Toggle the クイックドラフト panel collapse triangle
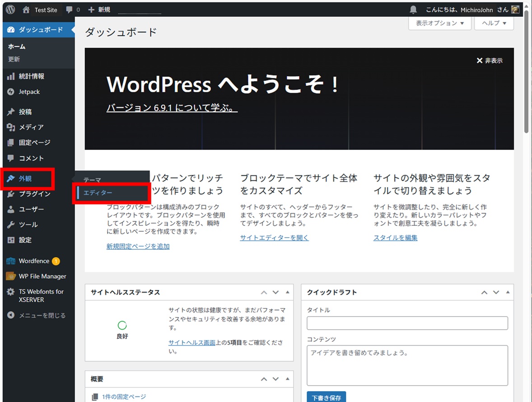The width and height of the screenshot is (532, 402). (508, 292)
